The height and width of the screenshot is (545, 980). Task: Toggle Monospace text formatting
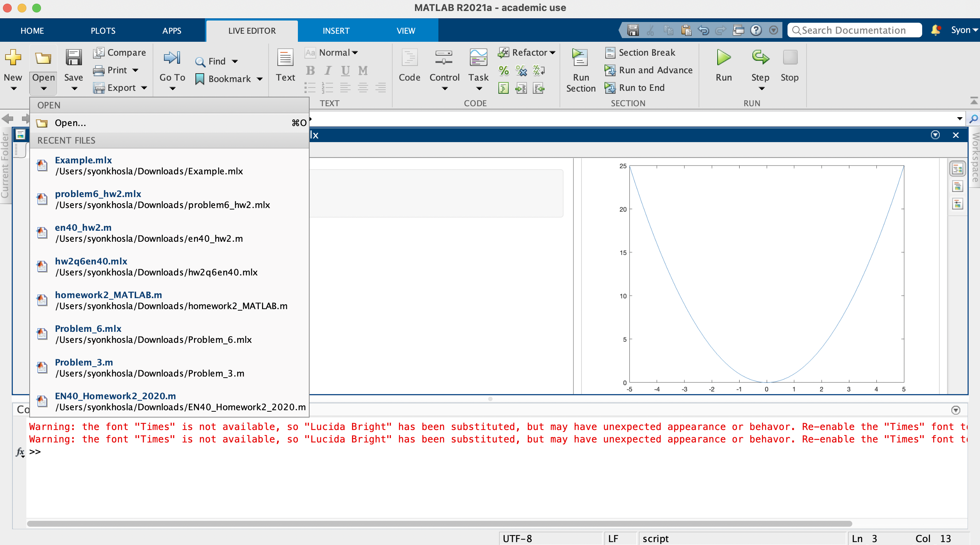coord(363,70)
